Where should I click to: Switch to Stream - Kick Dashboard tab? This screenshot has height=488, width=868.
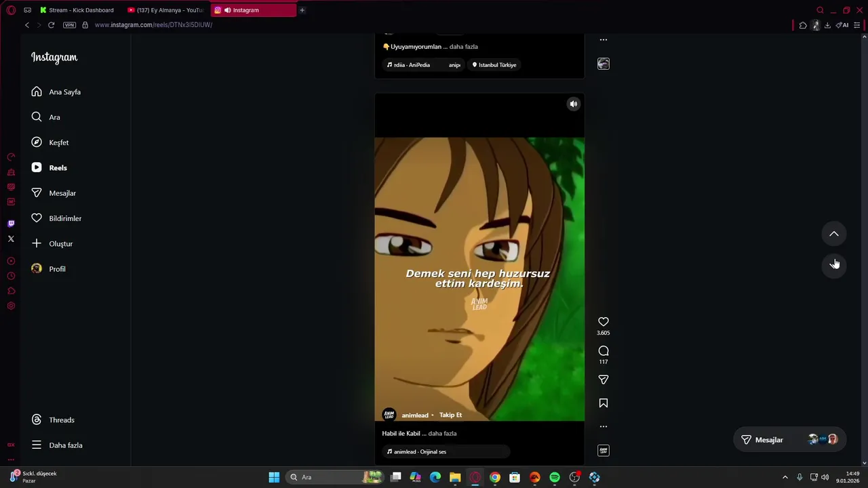pyautogui.click(x=77, y=10)
